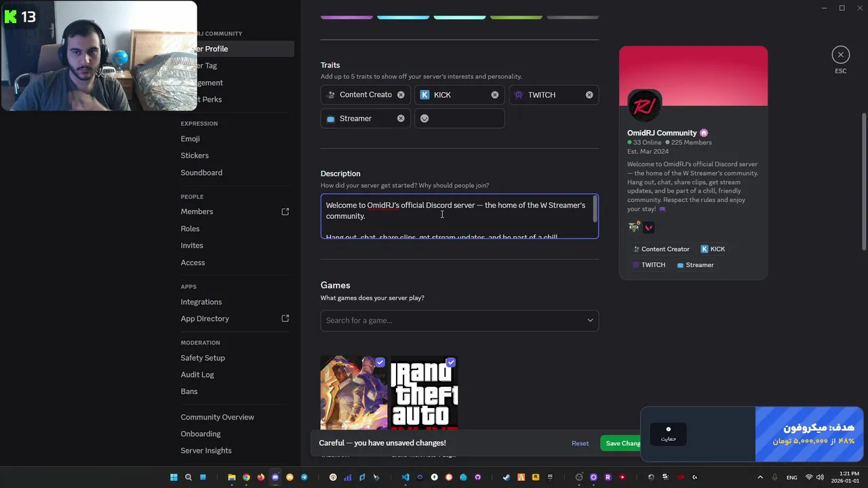
Task: Uncheck the Valorant game checkbox
Action: [380, 363]
